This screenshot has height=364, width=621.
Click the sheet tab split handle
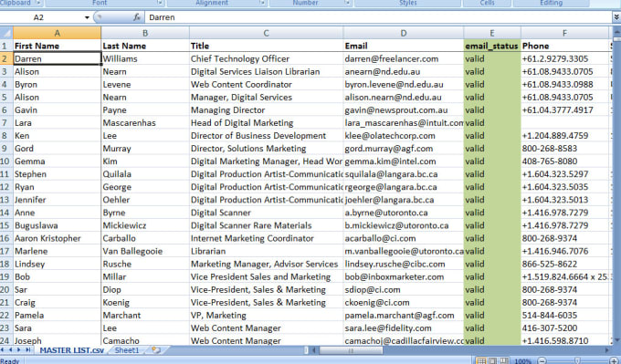pyautogui.click(x=306, y=350)
